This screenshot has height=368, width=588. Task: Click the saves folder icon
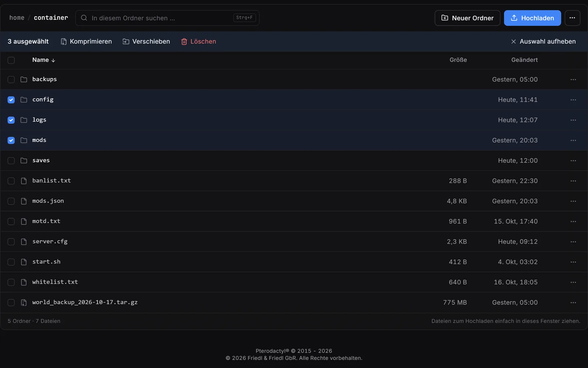[x=24, y=160]
